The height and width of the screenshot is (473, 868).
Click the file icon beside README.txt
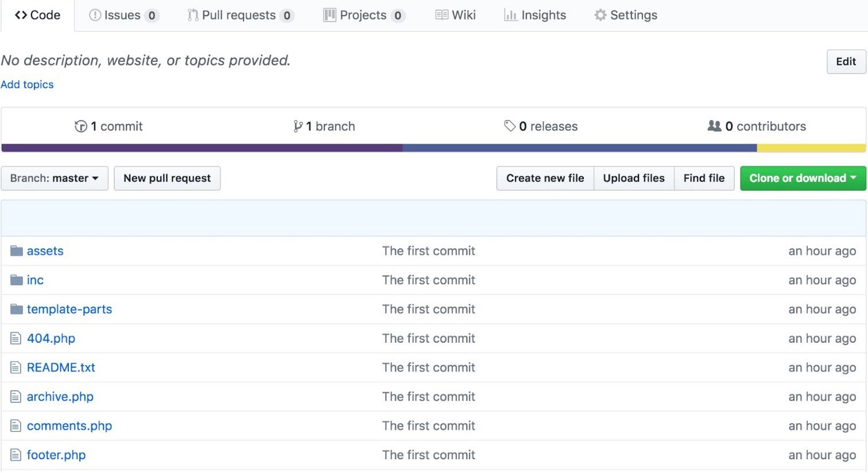pos(15,367)
